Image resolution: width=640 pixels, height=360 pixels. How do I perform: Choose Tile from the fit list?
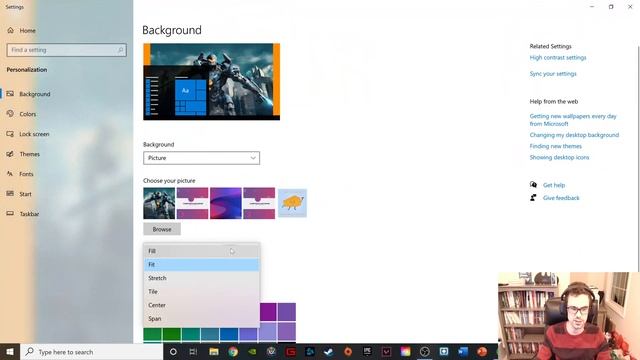(x=202, y=291)
